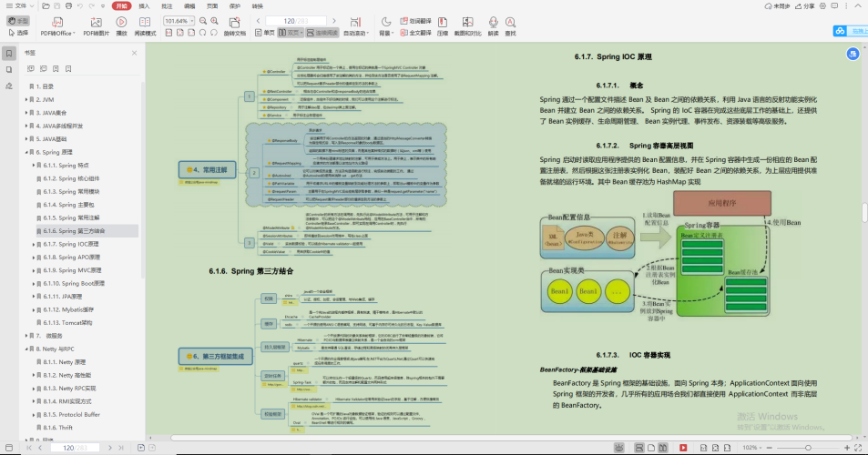868x455 pixels.
Task: Jump to last page in status bar
Action: tap(120, 447)
